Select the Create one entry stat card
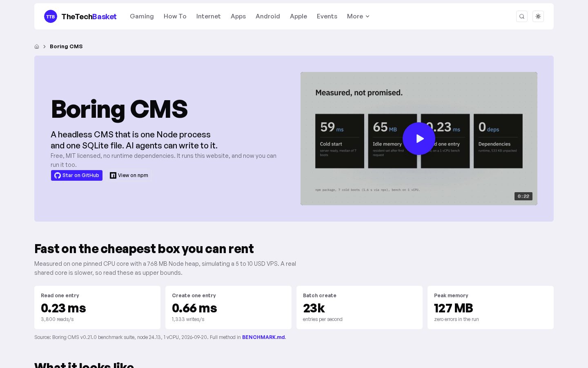This screenshot has width=588, height=368. tap(228, 307)
